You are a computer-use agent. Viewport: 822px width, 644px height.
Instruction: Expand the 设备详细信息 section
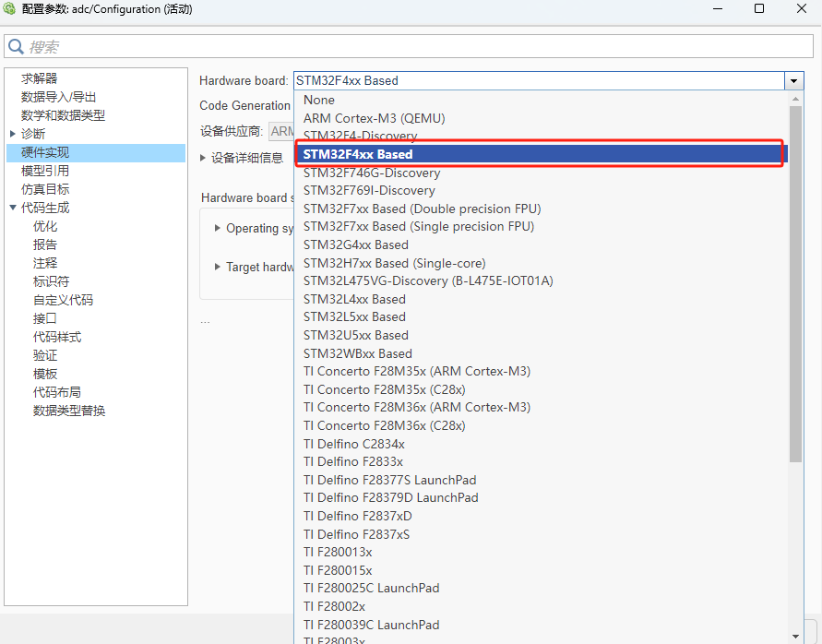pos(203,155)
